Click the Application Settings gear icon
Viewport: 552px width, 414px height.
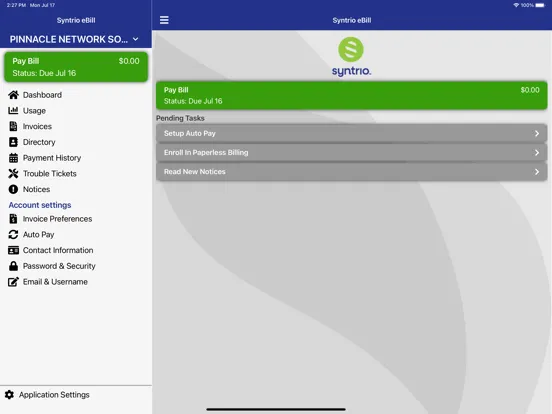(x=10, y=395)
